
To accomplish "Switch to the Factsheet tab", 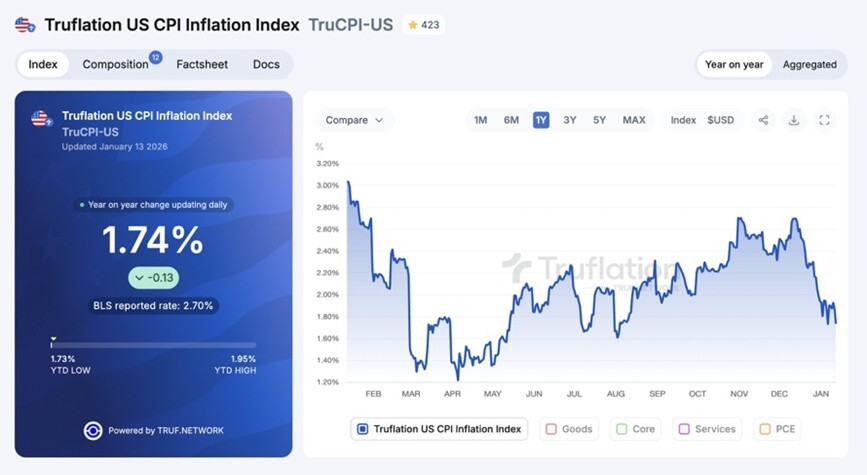I will pyautogui.click(x=202, y=64).
